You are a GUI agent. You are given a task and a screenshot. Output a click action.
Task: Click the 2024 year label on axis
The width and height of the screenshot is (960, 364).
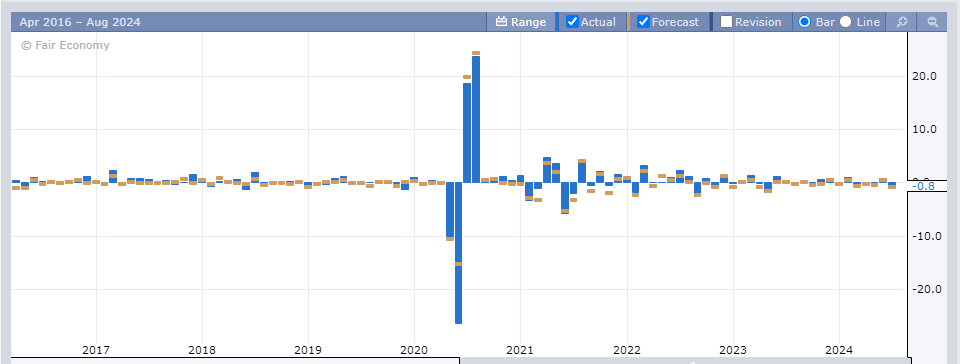click(x=839, y=350)
